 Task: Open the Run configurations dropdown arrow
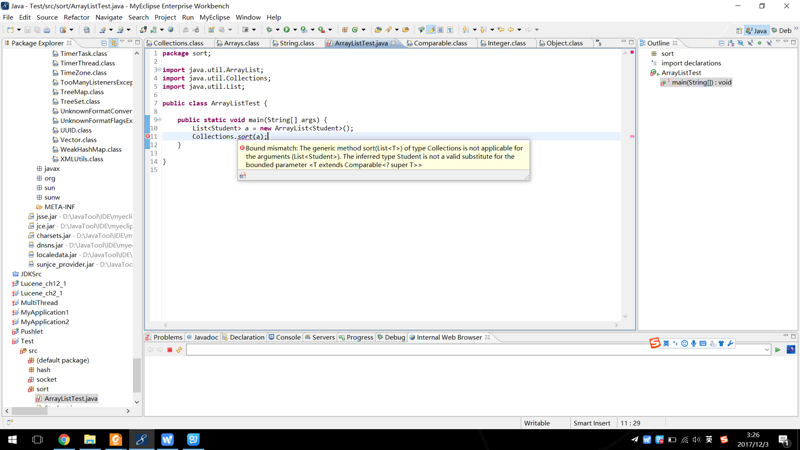click(x=295, y=30)
